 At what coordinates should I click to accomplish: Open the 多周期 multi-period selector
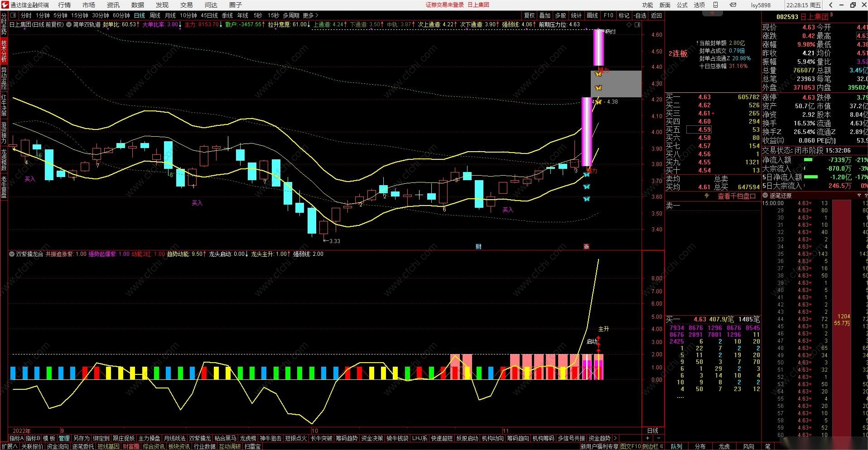[291, 15]
